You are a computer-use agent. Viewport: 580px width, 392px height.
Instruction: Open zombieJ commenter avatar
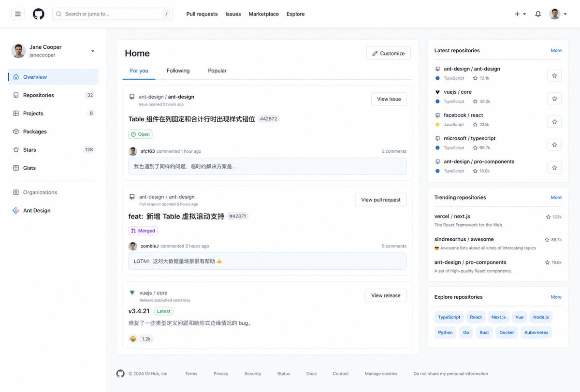coord(133,246)
